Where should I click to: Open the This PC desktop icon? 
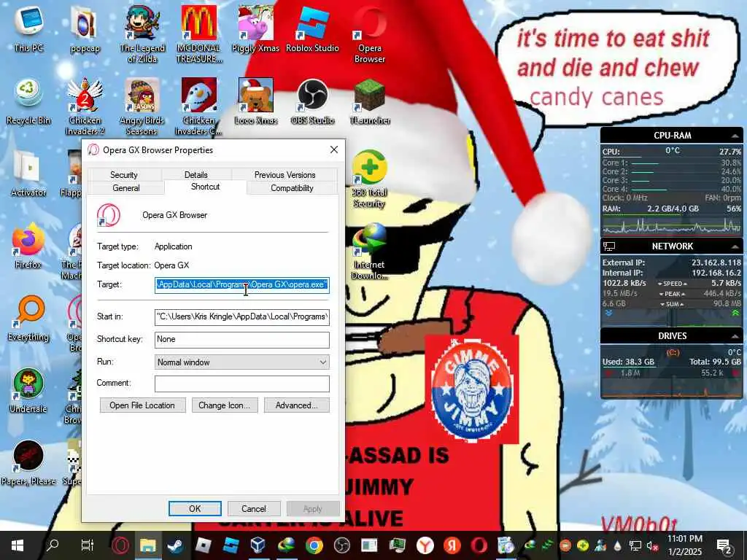(x=28, y=28)
